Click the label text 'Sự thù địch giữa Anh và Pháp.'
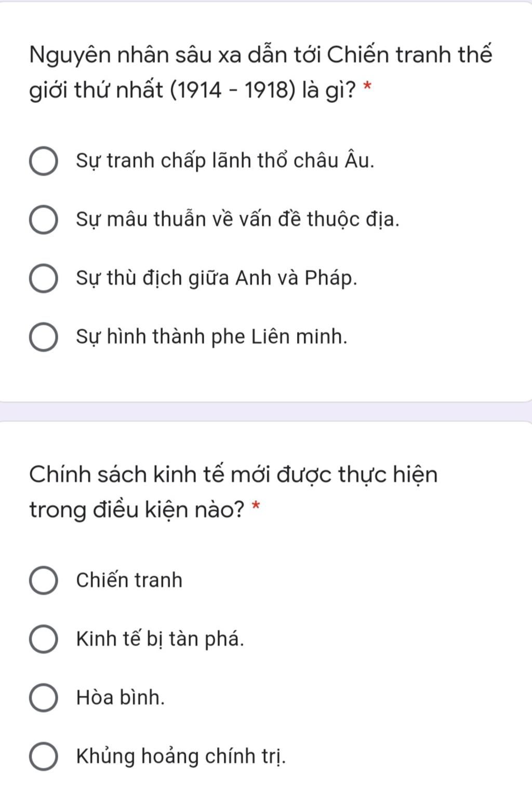Viewport: 532px width, 798px height. point(217,278)
